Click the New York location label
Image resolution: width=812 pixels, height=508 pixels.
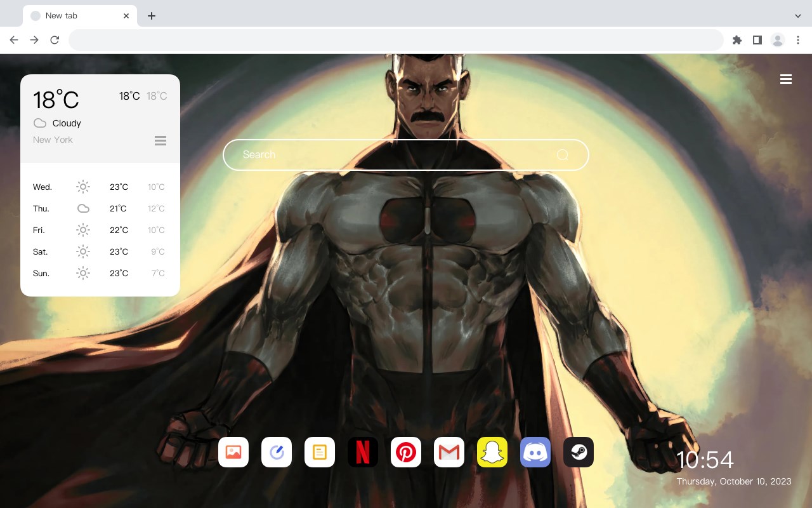coord(53,140)
